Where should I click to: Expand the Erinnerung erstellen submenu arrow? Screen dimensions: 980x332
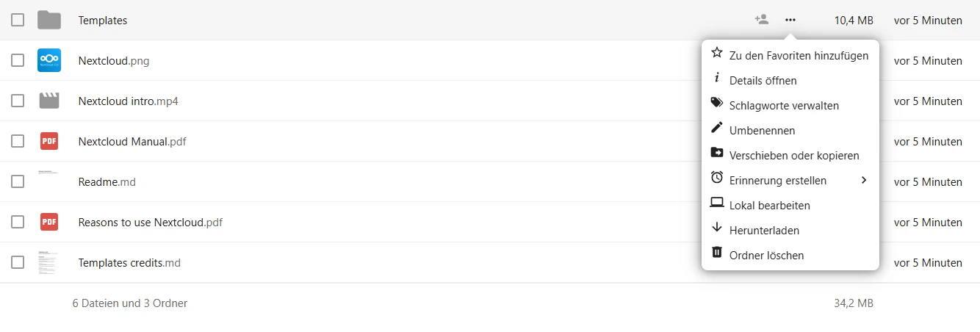[864, 180]
